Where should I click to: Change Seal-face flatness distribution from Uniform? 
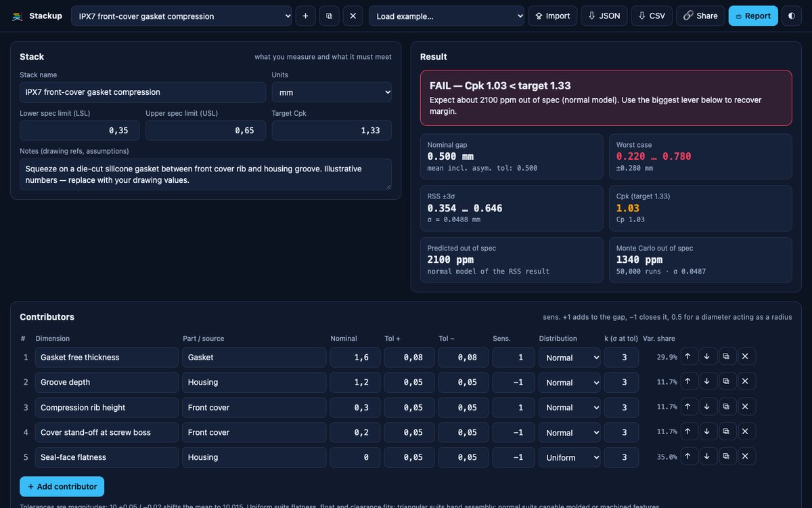point(569,457)
